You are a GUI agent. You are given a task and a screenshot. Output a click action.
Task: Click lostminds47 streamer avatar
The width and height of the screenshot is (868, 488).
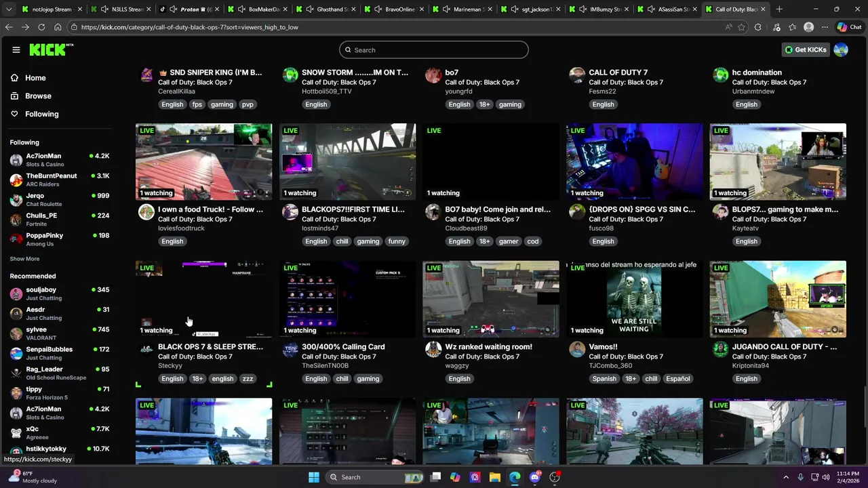point(290,212)
